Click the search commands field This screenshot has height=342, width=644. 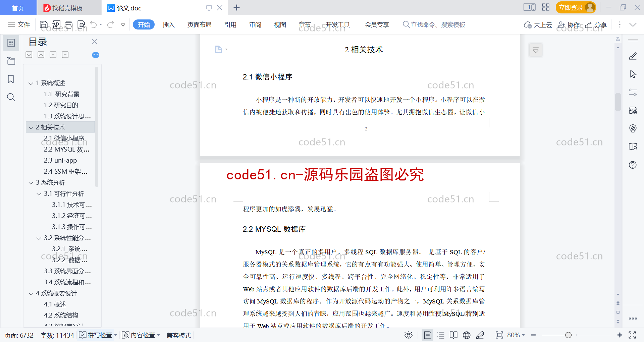pyautogui.click(x=435, y=24)
